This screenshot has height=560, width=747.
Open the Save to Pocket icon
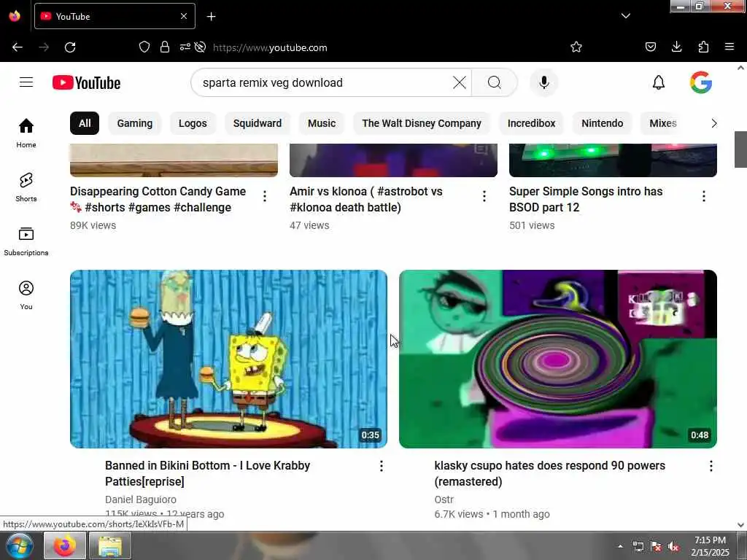pos(650,47)
